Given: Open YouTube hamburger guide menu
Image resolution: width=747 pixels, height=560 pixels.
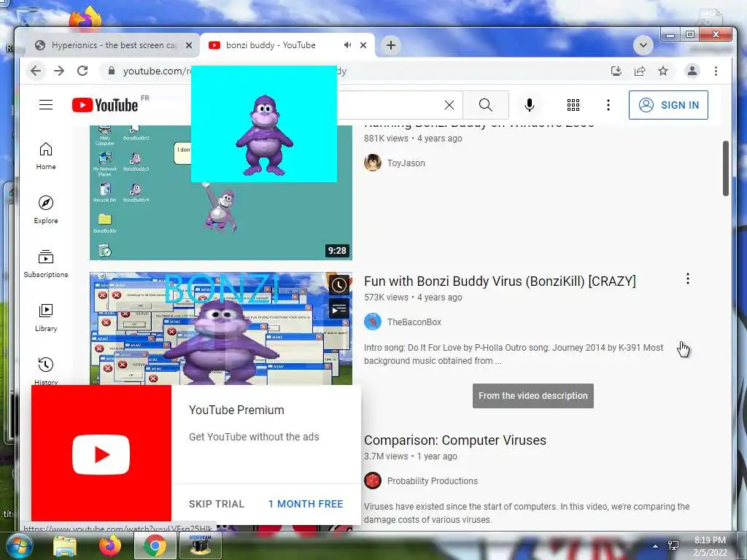Looking at the screenshot, I should (x=46, y=105).
